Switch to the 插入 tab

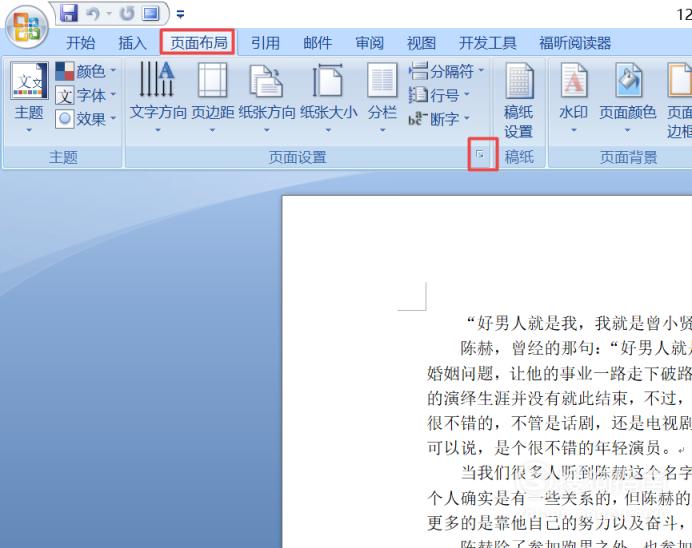[x=132, y=43]
